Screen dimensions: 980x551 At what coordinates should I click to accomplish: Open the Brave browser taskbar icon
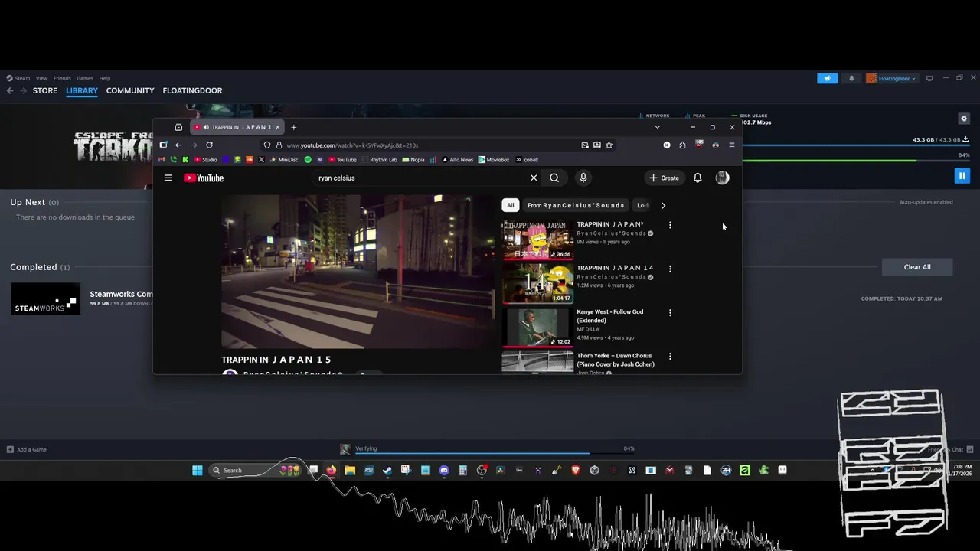pos(576,471)
